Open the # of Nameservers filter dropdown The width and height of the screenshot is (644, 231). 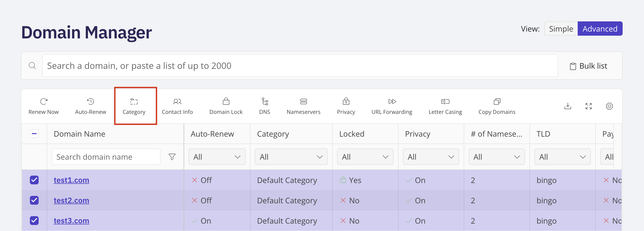tap(497, 157)
